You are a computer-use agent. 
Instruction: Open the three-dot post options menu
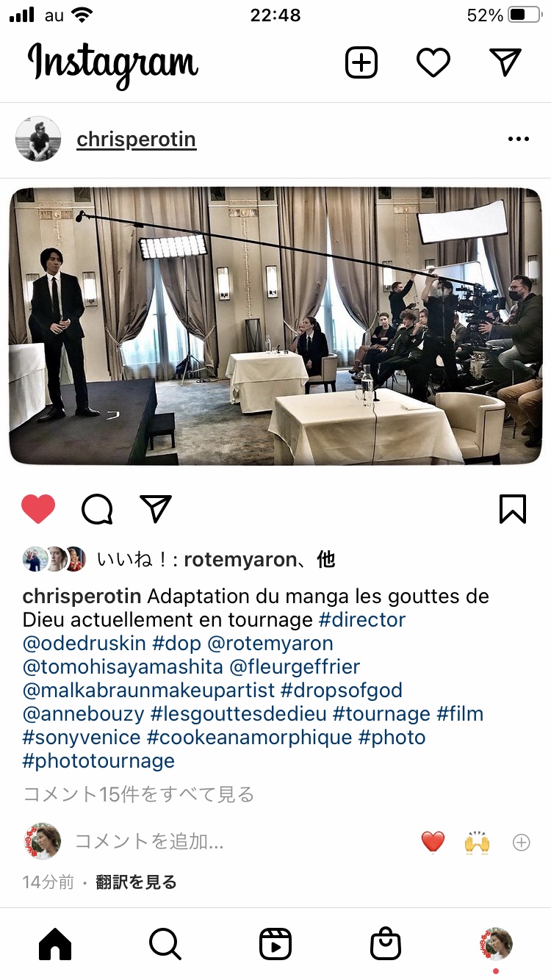519,139
